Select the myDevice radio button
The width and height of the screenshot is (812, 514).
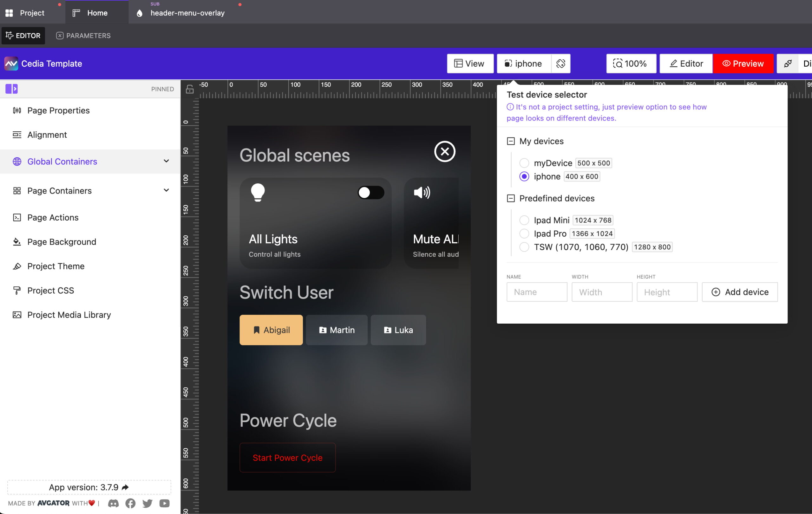[x=524, y=163]
